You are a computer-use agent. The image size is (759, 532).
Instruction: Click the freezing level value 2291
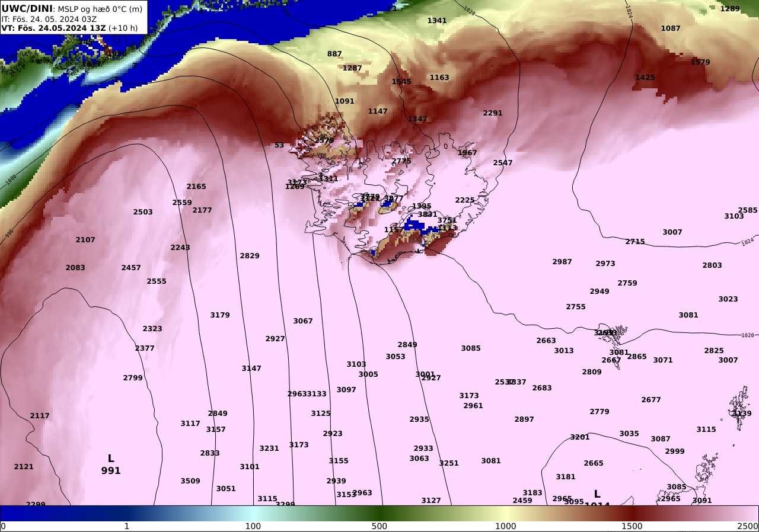click(x=493, y=113)
